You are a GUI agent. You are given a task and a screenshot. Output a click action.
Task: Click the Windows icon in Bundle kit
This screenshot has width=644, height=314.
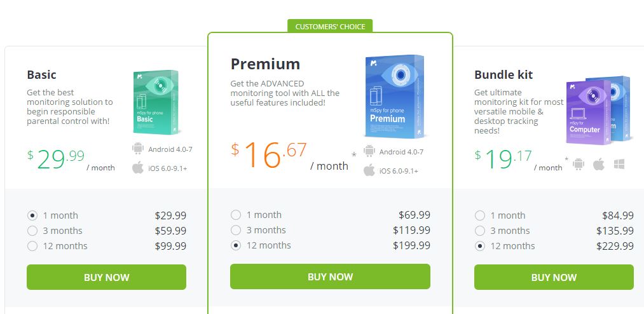click(619, 164)
